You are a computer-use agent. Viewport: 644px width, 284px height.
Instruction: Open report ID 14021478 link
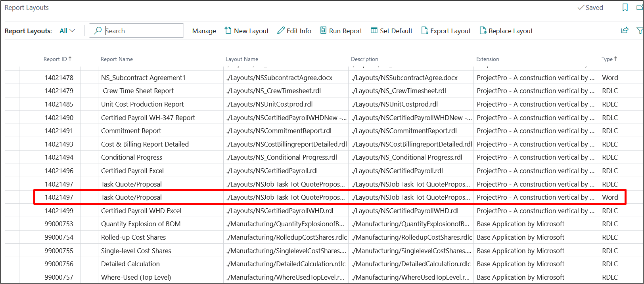point(59,78)
